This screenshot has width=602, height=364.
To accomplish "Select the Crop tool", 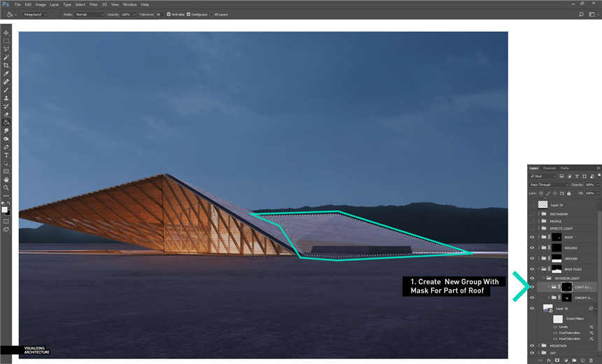I will 6,65.
